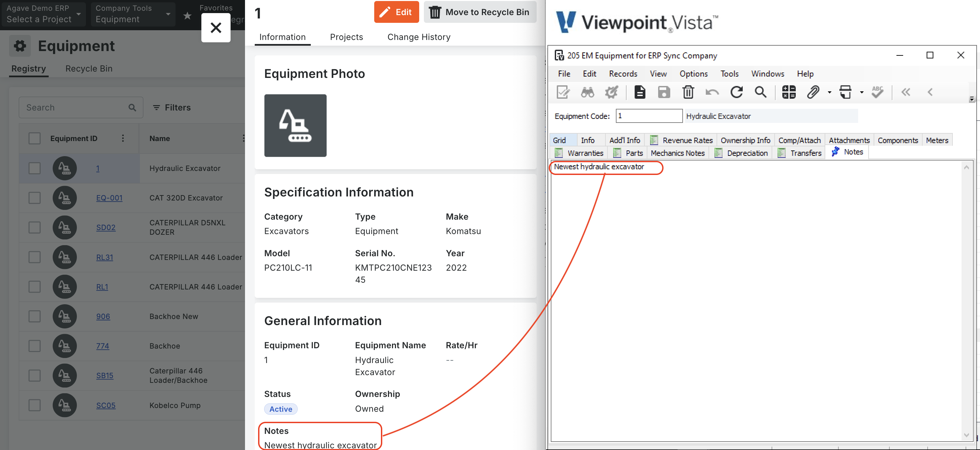The image size is (980, 450).
Task: Check the box for equipment 774 Backhoe row
Action: (35, 346)
